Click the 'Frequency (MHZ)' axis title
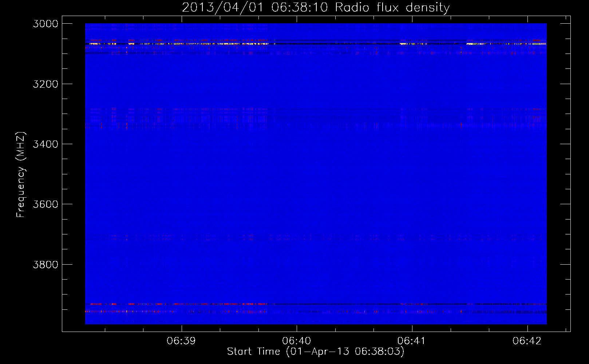Viewport: 589px width, 364px height. point(21,175)
